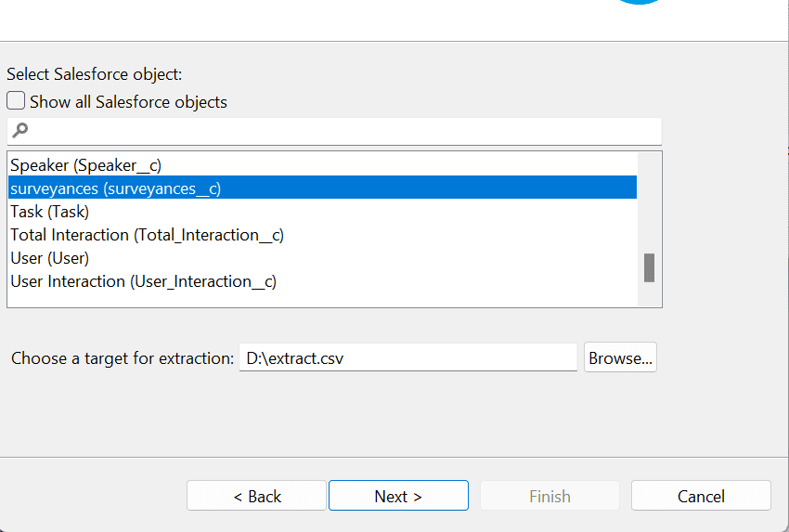Image resolution: width=789 pixels, height=532 pixels.
Task: Proceed with the Next > button
Action: [398, 496]
